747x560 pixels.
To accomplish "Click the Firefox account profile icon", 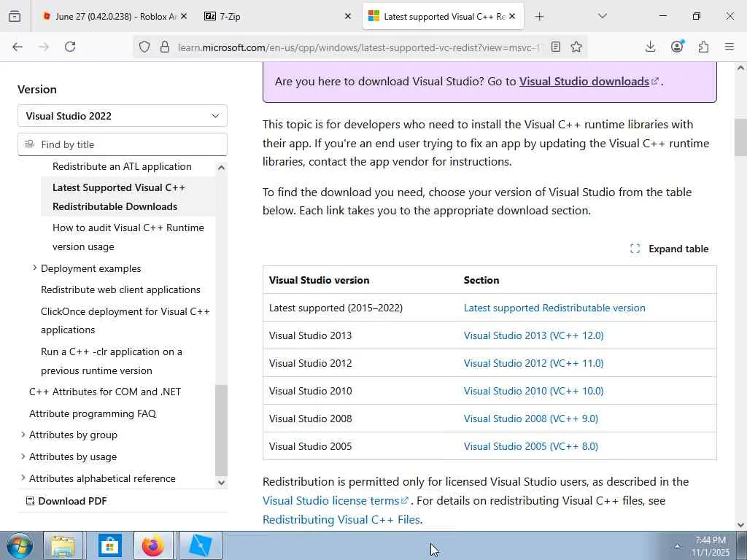I will [x=677, y=47].
